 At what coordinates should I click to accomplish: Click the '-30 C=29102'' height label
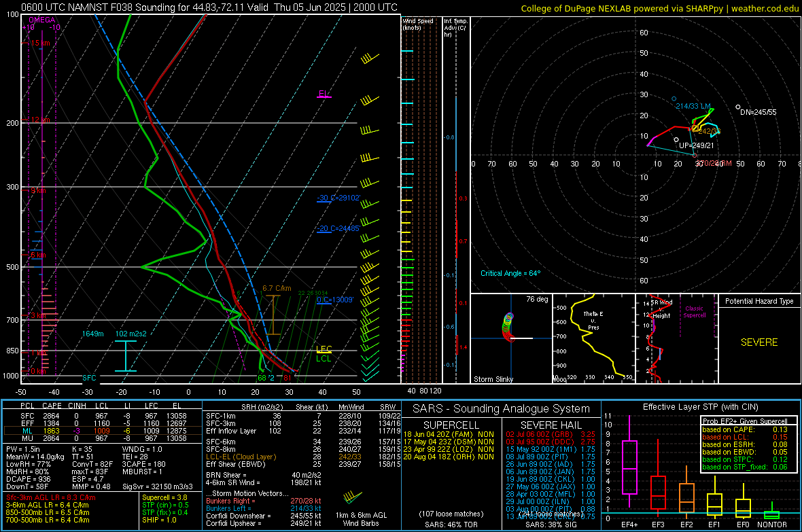pyautogui.click(x=338, y=198)
